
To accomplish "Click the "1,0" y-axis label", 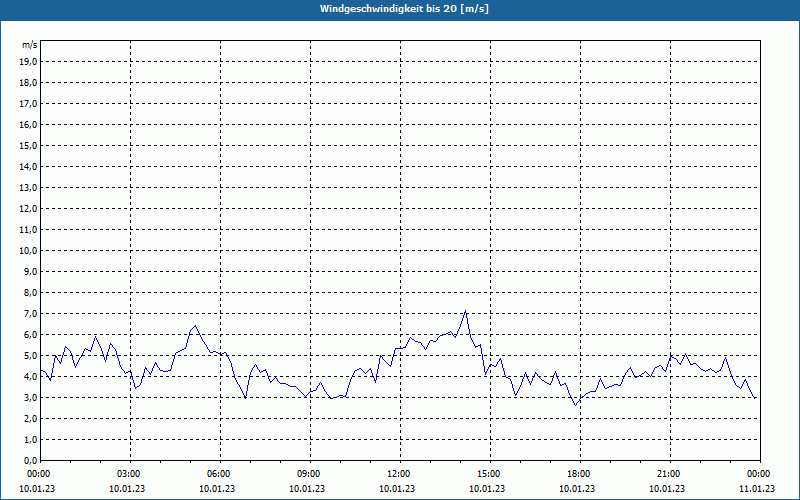I will coord(30,440).
